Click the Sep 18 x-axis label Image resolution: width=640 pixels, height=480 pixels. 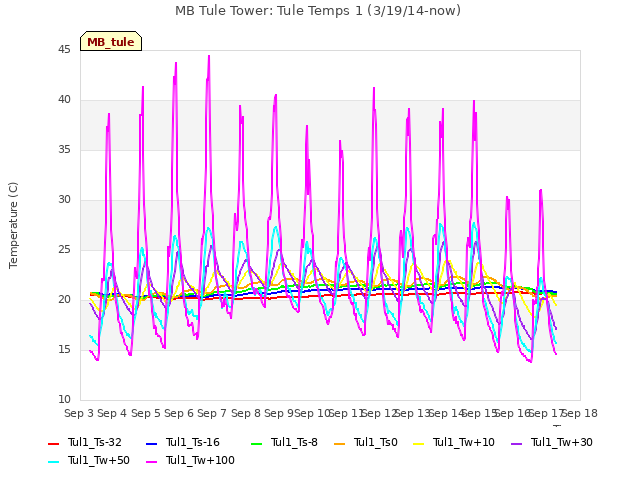pyautogui.click(x=580, y=413)
